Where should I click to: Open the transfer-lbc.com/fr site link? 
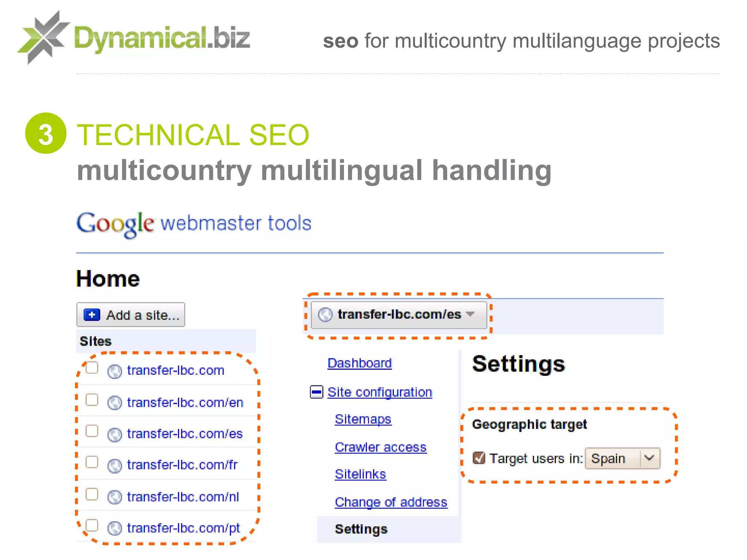182,465
